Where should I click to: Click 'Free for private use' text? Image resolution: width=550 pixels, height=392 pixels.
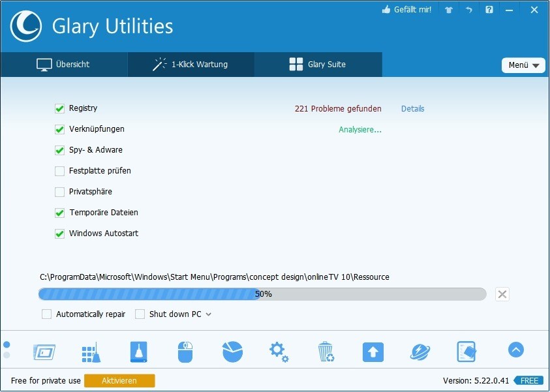pos(46,380)
